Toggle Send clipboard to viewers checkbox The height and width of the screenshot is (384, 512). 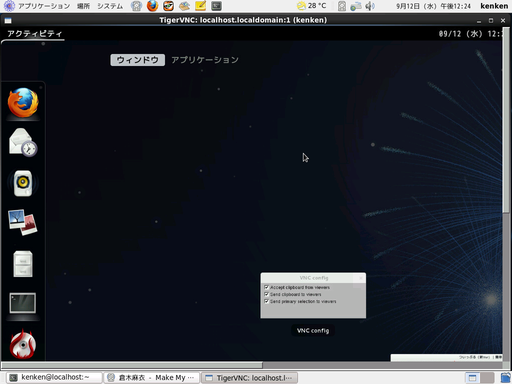click(x=266, y=294)
